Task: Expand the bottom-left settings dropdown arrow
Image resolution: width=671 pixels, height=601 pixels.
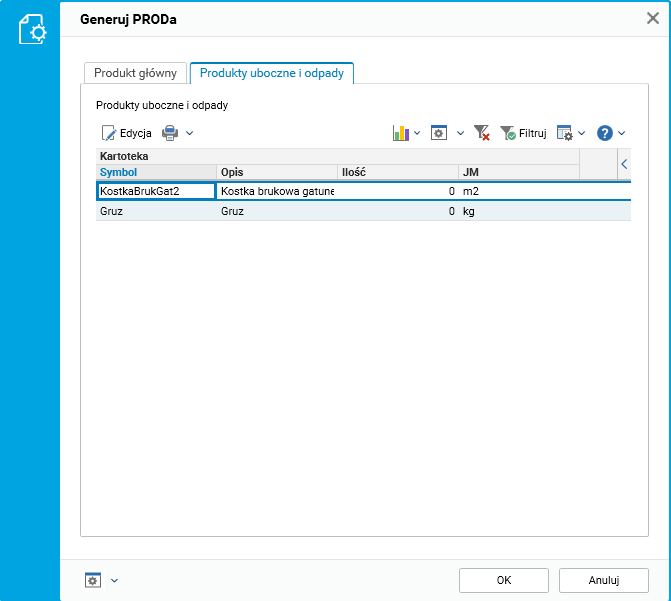Action: click(x=114, y=580)
